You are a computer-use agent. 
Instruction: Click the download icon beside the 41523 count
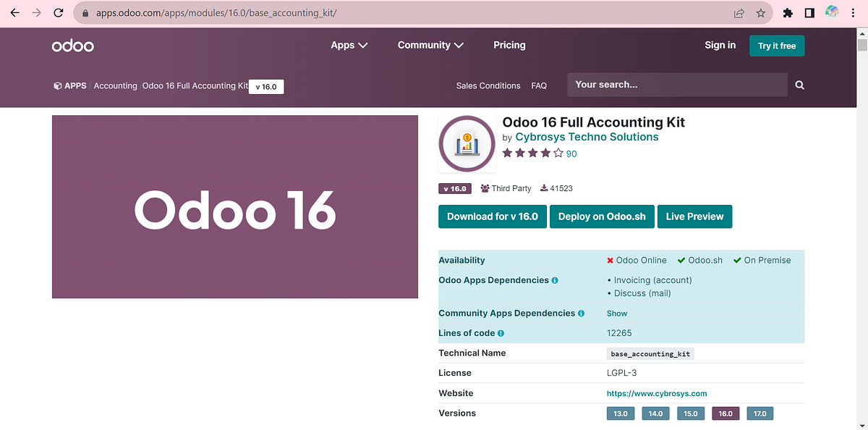pos(545,188)
